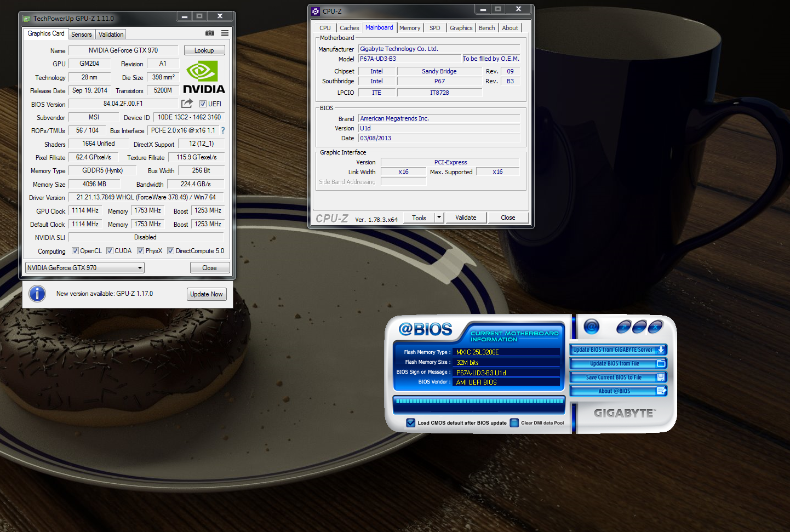The image size is (790, 532).
Task: Select the GPU-Z Graphics Card tab
Action: tap(46, 33)
